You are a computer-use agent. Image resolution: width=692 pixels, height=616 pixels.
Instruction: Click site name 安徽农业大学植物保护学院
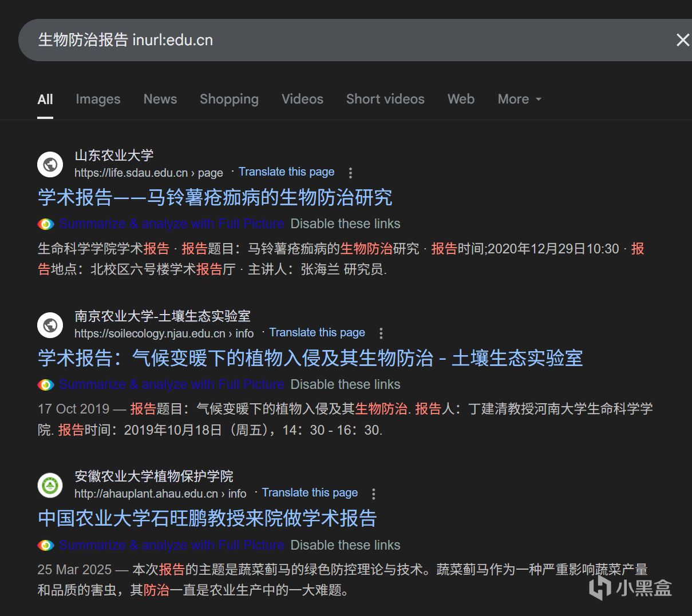pos(154,476)
